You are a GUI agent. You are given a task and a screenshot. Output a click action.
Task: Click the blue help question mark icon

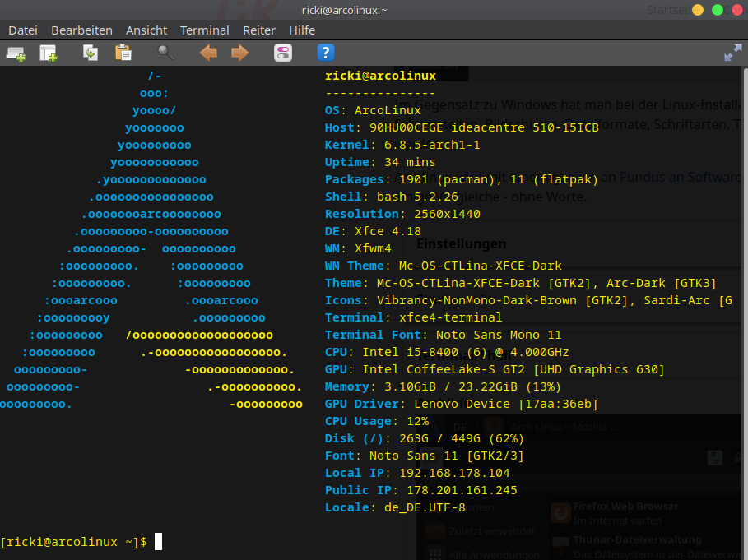tap(326, 53)
